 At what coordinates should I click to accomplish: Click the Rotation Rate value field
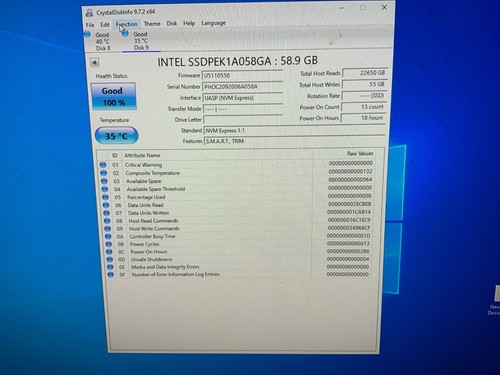pos(364,96)
